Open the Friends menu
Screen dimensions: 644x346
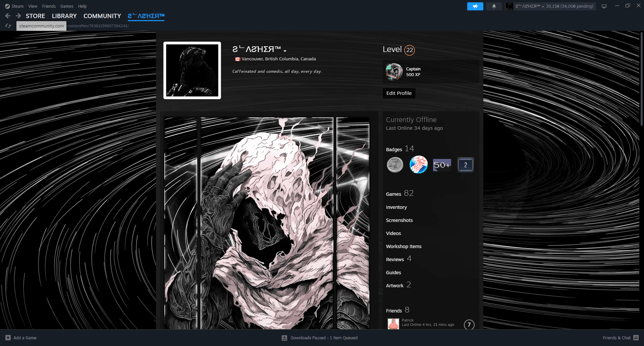point(49,6)
